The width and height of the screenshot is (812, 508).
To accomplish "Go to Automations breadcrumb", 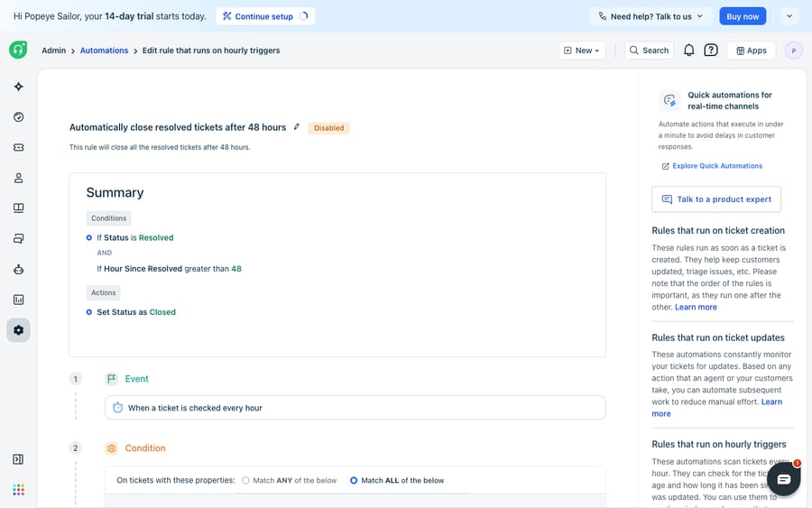I will coord(104,51).
